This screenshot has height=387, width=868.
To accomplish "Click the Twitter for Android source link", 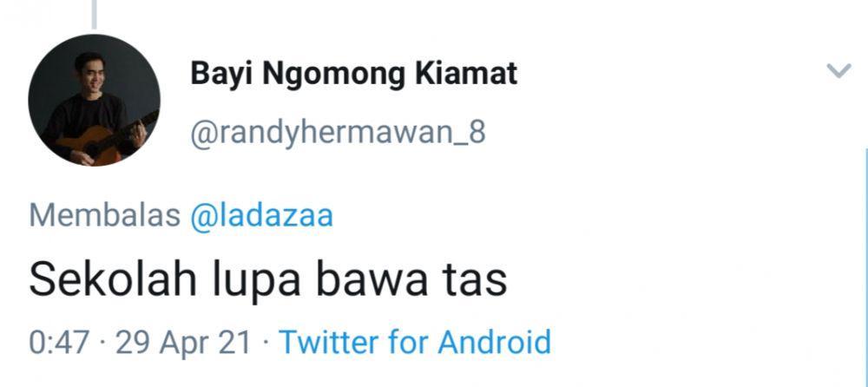I will [415, 342].
